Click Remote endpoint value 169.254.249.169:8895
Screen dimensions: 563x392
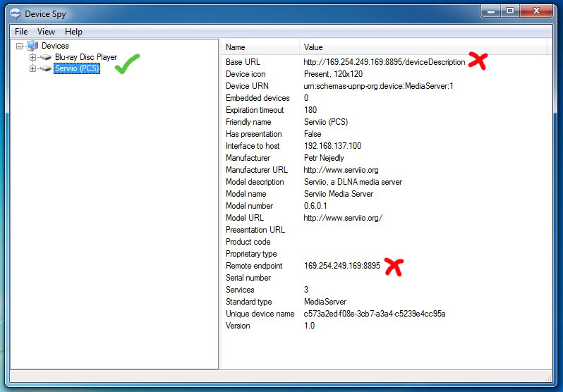point(341,266)
